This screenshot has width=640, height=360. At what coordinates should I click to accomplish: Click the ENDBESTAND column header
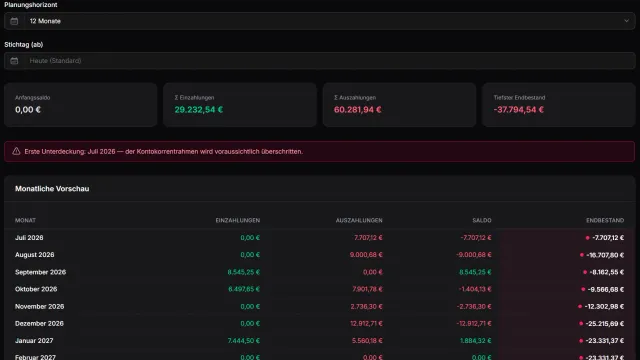point(605,220)
